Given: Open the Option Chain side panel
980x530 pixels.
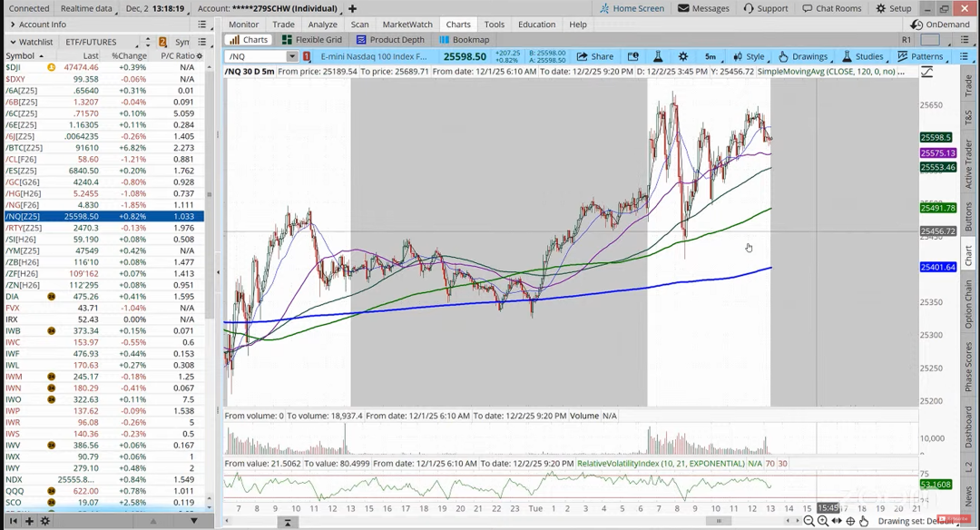Looking at the screenshot, I should (968, 304).
